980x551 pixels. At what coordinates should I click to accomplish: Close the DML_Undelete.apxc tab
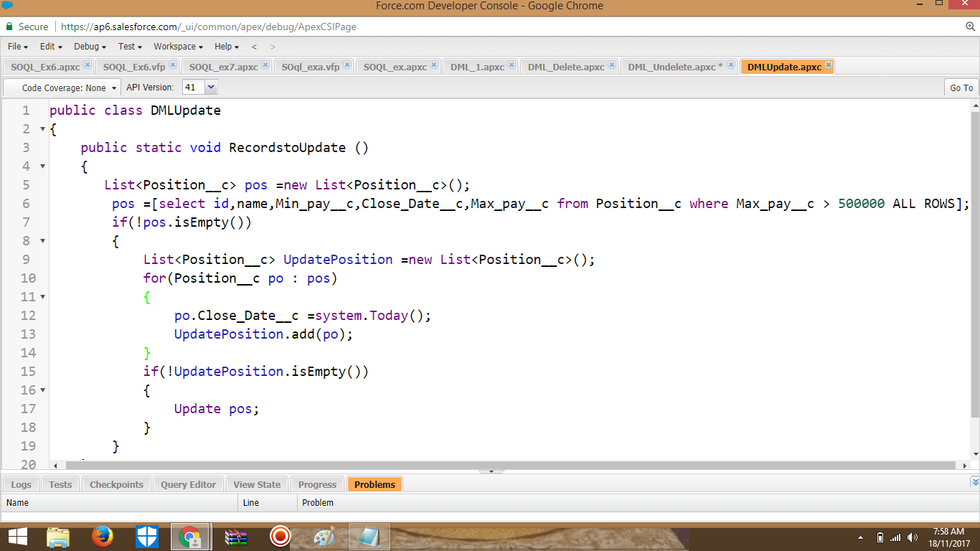(x=731, y=65)
